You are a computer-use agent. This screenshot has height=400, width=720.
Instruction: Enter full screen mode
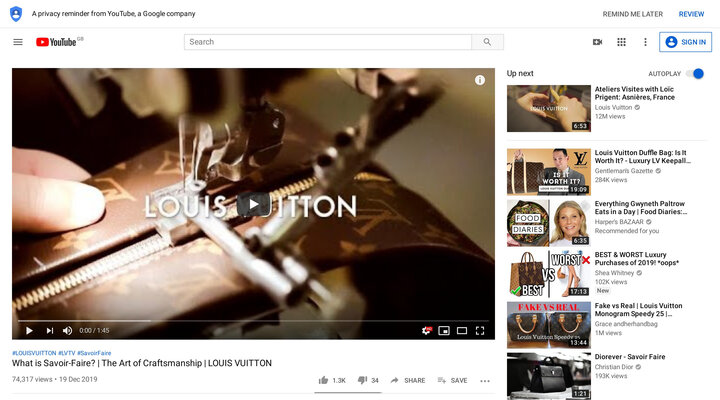click(480, 331)
